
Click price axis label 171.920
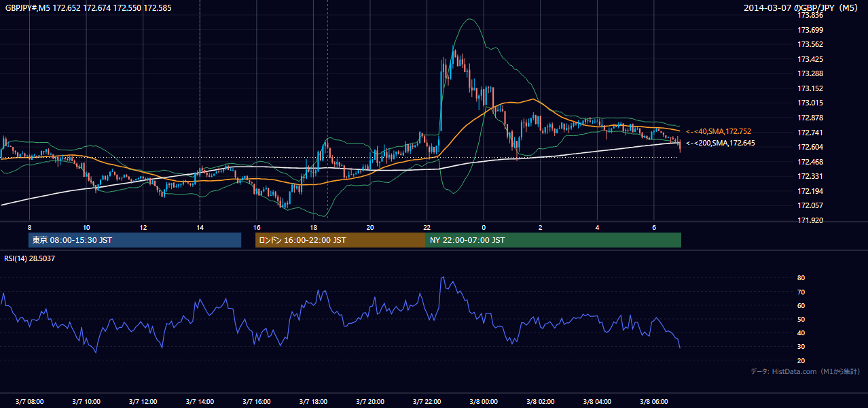pyautogui.click(x=810, y=220)
